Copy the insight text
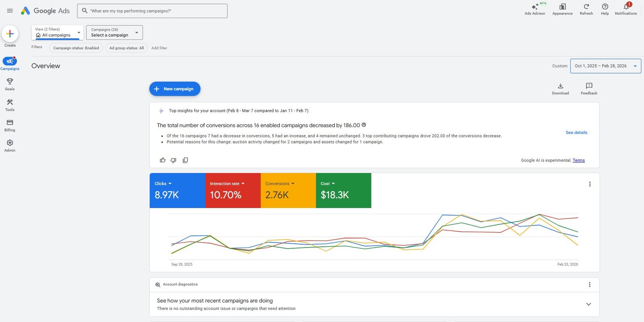 coord(185,160)
